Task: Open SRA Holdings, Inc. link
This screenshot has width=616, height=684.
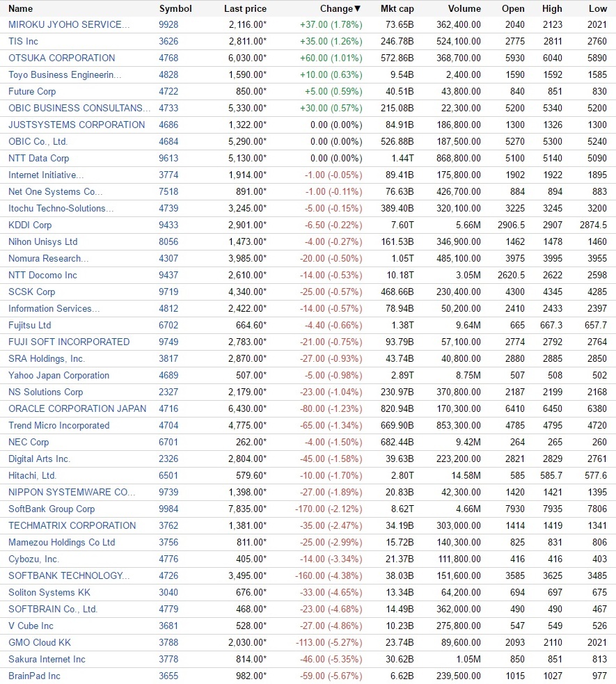Action: [x=47, y=358]
